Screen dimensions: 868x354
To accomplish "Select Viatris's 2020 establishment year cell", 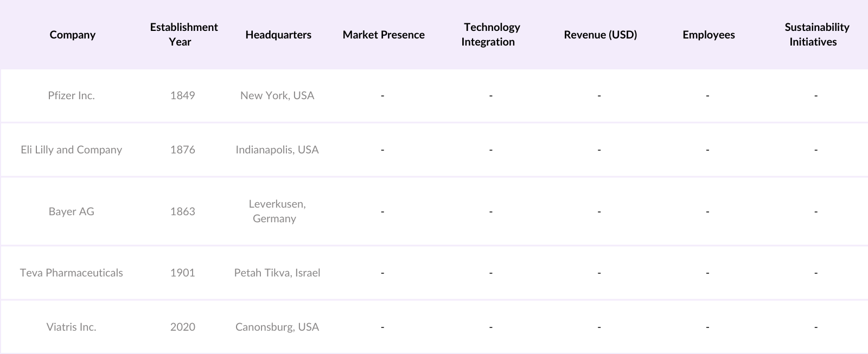I will pyautogui.click(x=182, y=327).
